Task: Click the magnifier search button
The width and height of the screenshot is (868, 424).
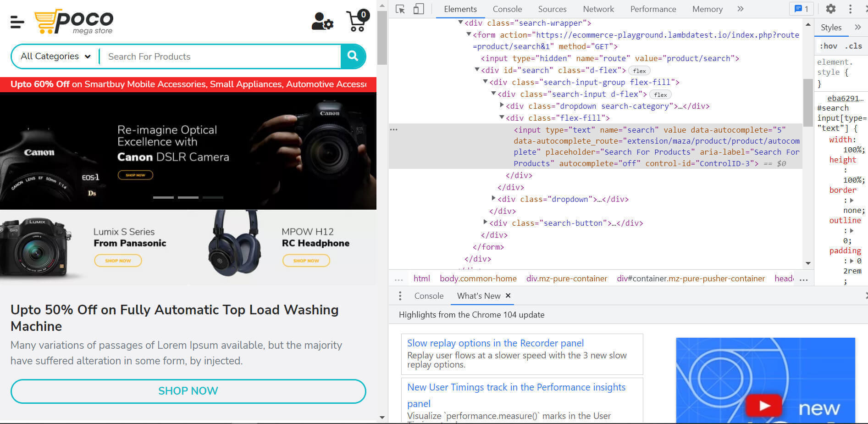Action: click(353, 56)
